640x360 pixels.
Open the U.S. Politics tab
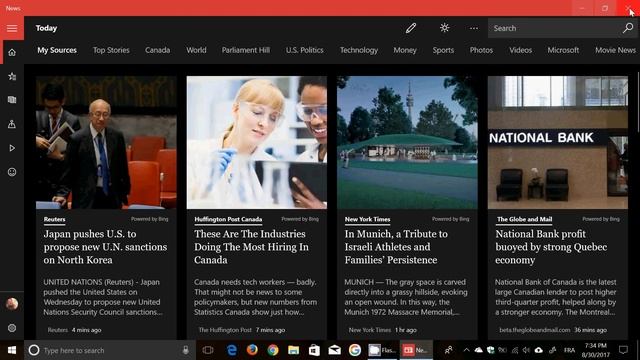pyautogui.click(x=304, y=50)
